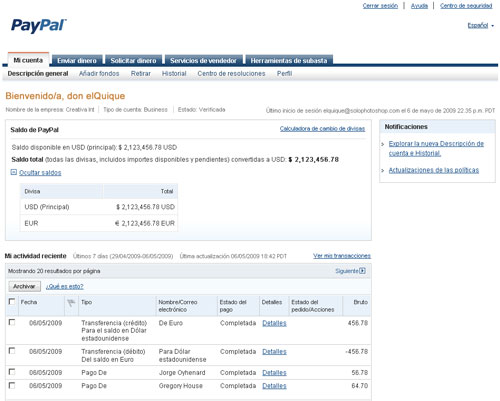The width and height of the screenshot is (500, 401).
Task: Open the Centro de seguridad link
Action: click(466, 6)
